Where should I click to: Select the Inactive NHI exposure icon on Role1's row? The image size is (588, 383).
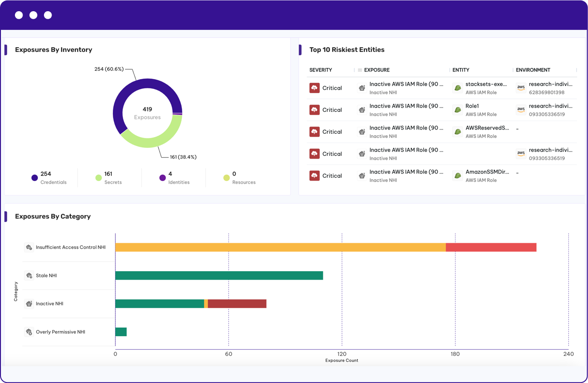click(x=362, y=109)
